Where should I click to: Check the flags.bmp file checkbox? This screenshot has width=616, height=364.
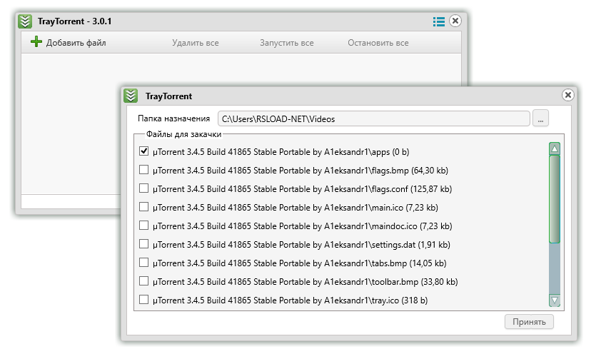143,170
